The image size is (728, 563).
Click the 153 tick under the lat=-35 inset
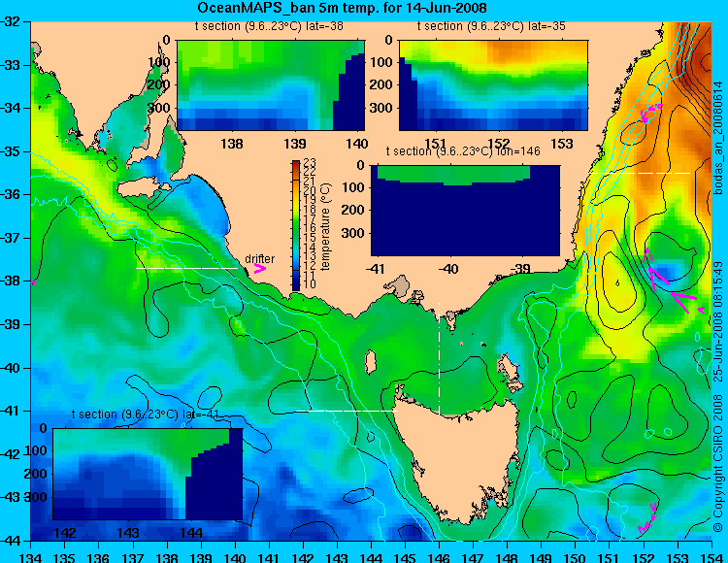[x=562, y=144]
